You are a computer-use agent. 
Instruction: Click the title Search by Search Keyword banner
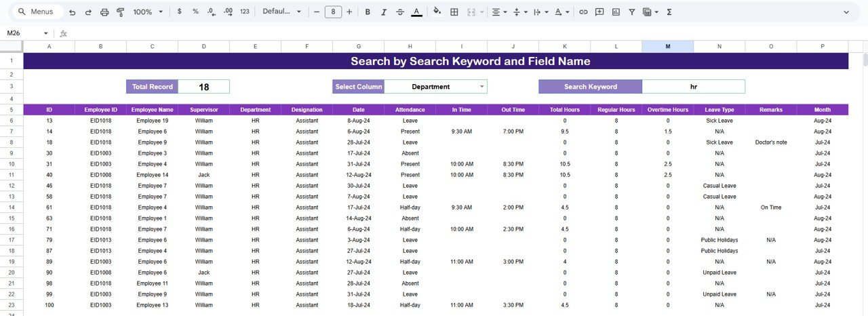pyautogui.click(x=435, y=61)
